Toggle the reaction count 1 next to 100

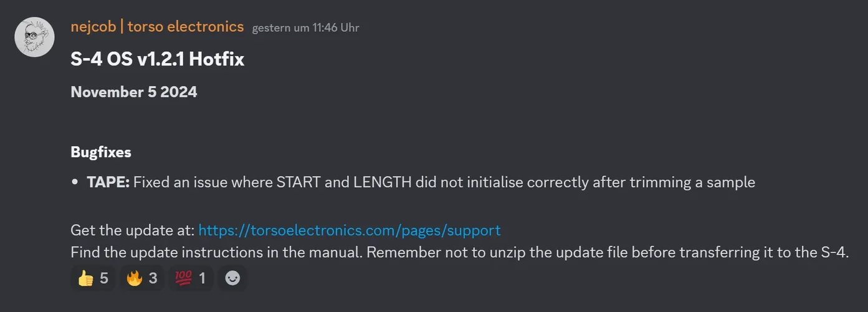point(202,278)
